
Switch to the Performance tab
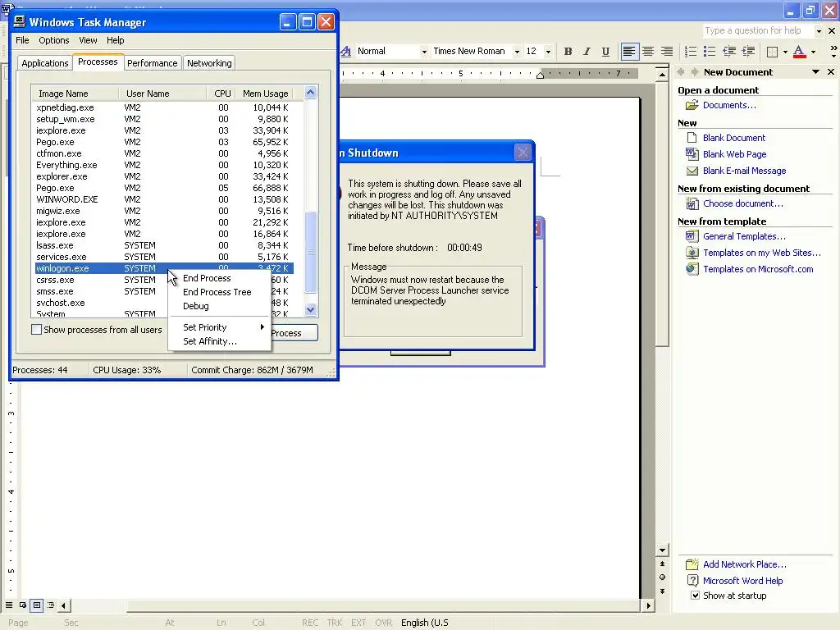coord(152,63)
